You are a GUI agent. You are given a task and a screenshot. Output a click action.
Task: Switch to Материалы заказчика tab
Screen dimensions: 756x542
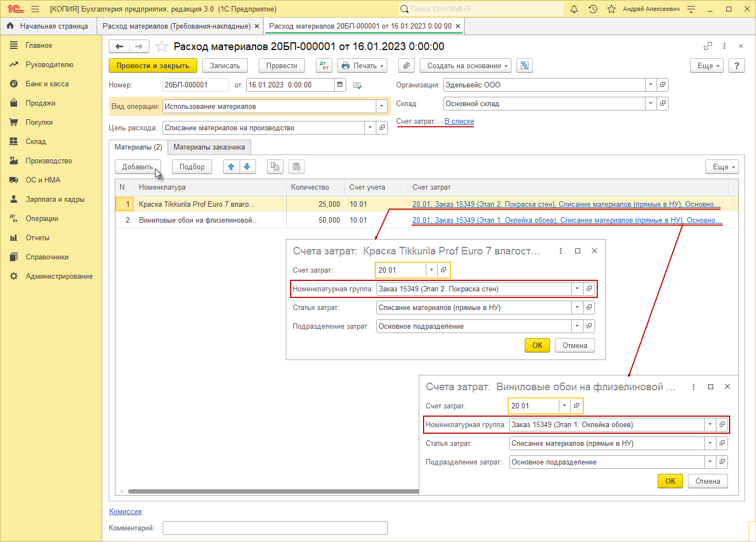click(209, 147)
